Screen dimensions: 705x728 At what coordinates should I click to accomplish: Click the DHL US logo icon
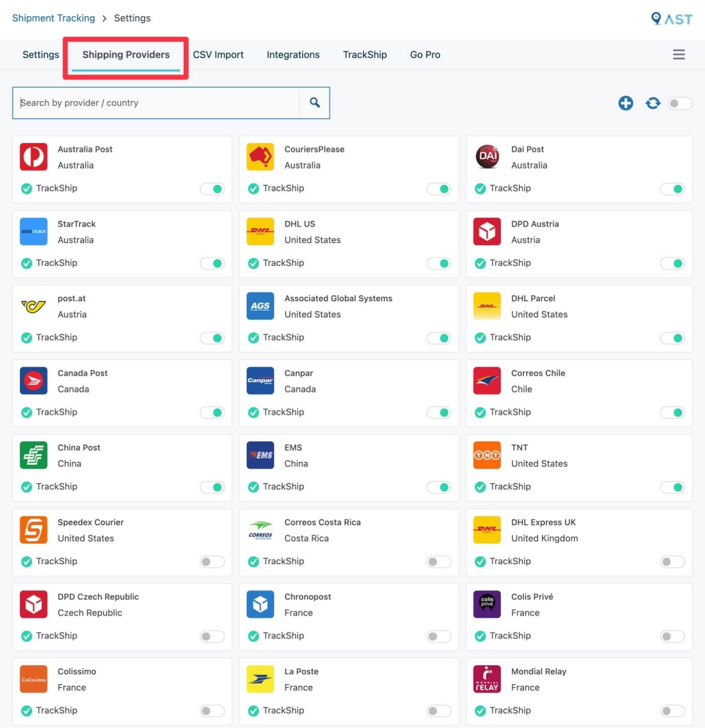pos(260,231)
